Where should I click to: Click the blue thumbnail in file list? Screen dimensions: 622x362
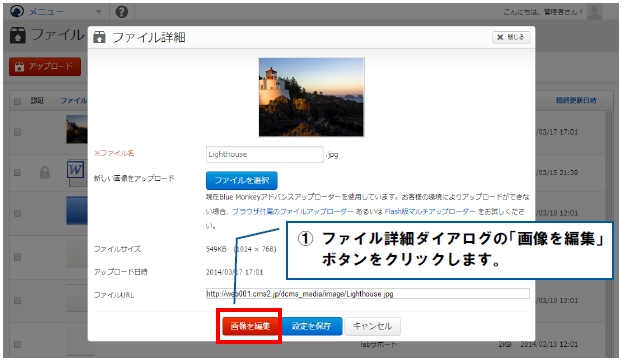(77, 211)
